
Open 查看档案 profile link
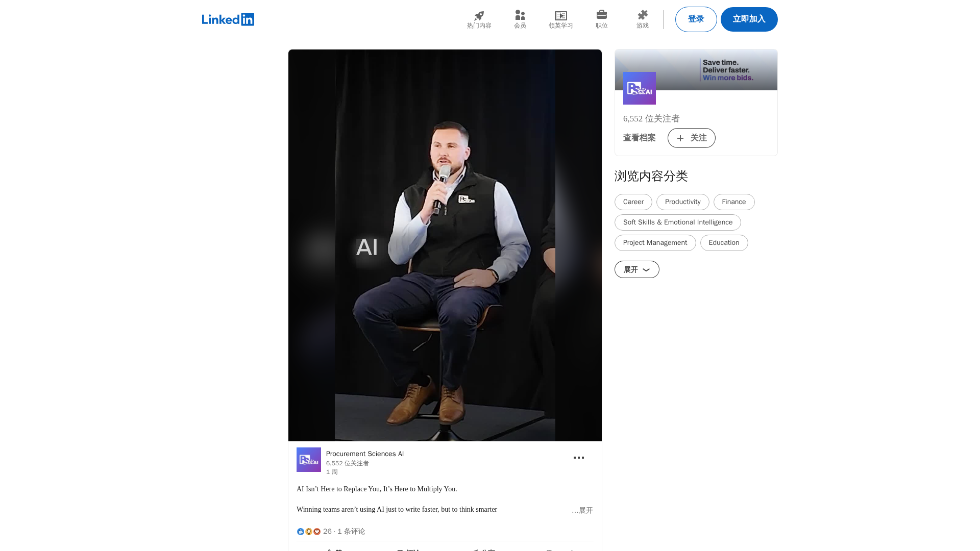tap(639, 138)
